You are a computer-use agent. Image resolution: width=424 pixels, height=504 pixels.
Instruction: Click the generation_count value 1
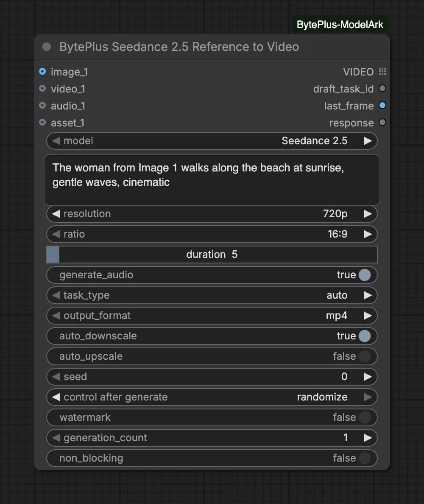point(346,438)
